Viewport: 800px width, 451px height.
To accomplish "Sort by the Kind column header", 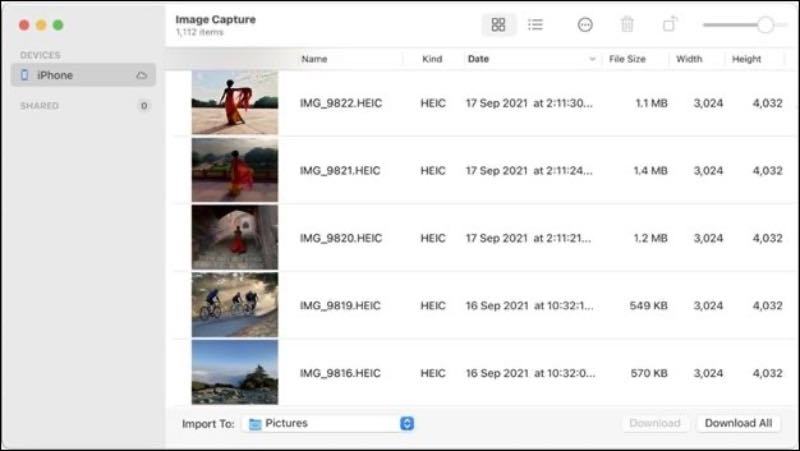I will [x=432, y=59].
